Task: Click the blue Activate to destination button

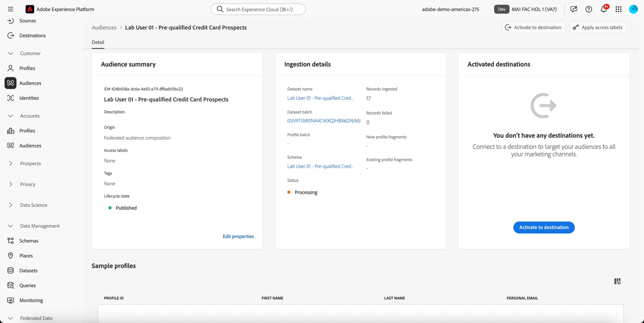Action: [544, 227]
